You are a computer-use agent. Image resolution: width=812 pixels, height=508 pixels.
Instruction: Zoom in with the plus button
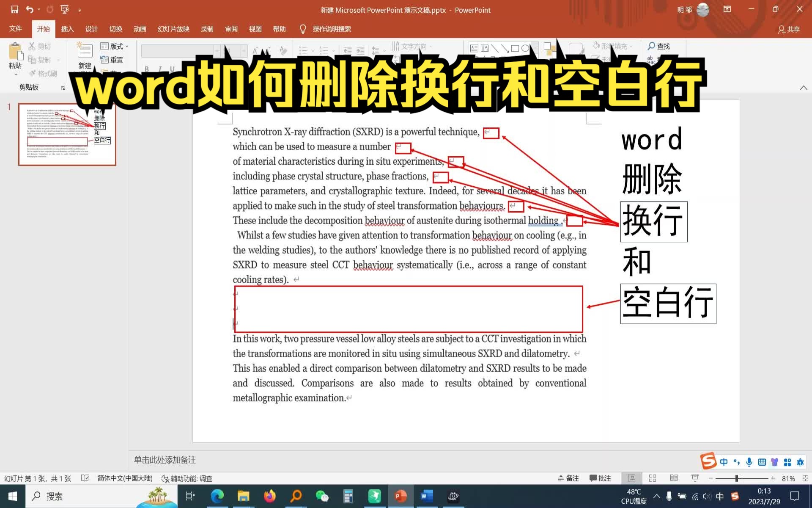pos(773,478)
